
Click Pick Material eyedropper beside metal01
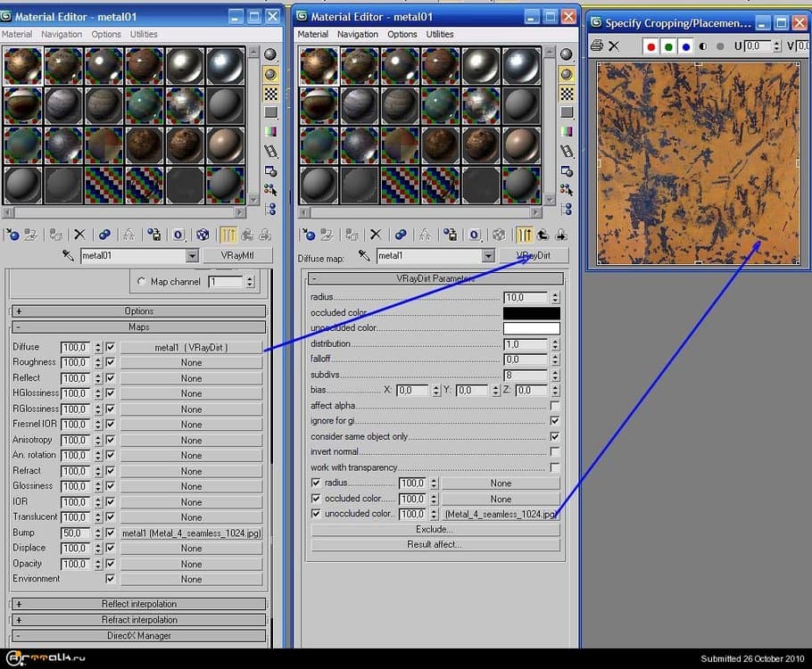(67, 256)
